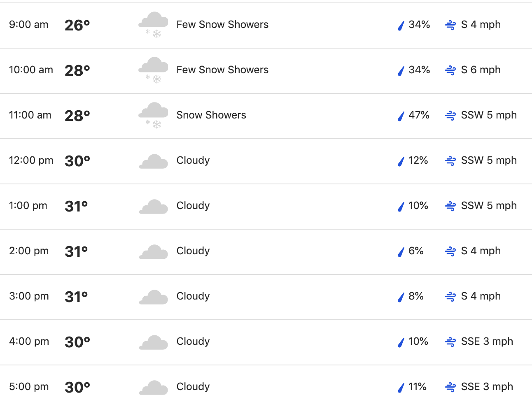Click the 11% precipitation chance
Screen dimensions: 532x409
[418, 387]
